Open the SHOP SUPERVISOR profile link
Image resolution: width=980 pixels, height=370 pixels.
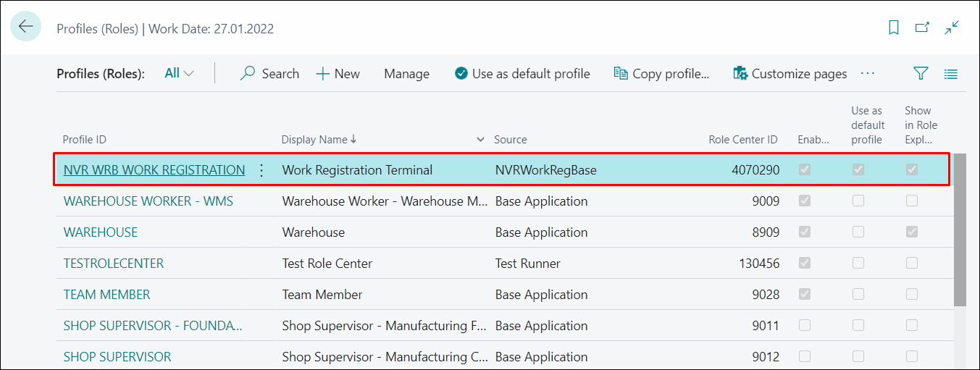(x=117, y=357)
